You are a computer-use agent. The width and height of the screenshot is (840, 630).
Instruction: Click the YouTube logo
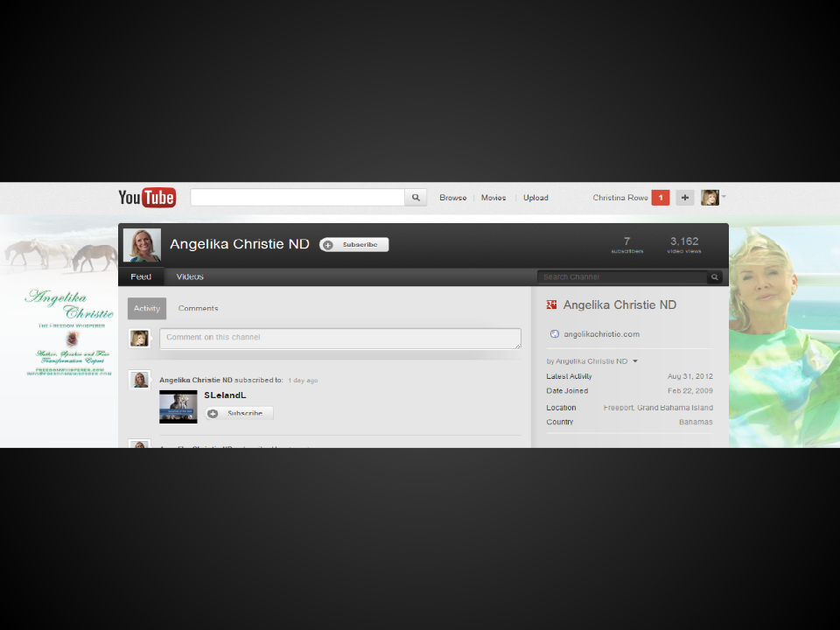147,197
